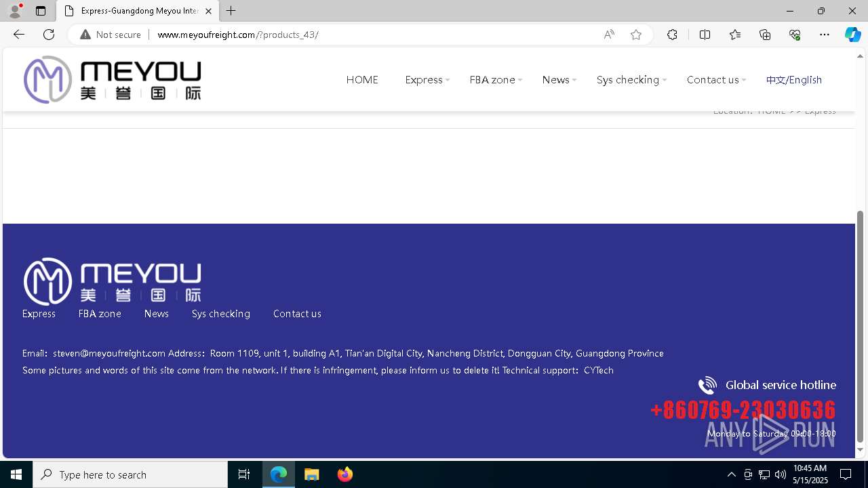The image size is (868, 488).
Task: Click the browser Back arrow
Action: pyautogui.click(x=18, y=35)
